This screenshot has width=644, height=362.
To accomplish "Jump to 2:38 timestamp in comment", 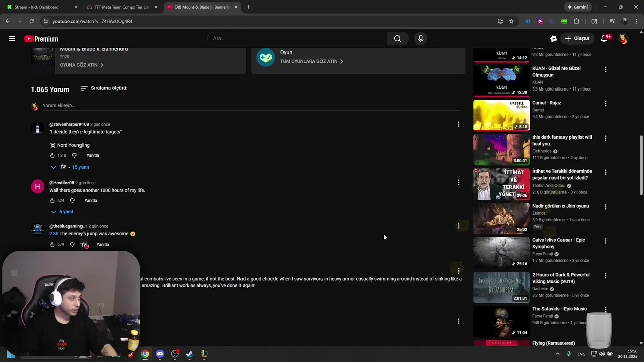I will tap(54, 234).
